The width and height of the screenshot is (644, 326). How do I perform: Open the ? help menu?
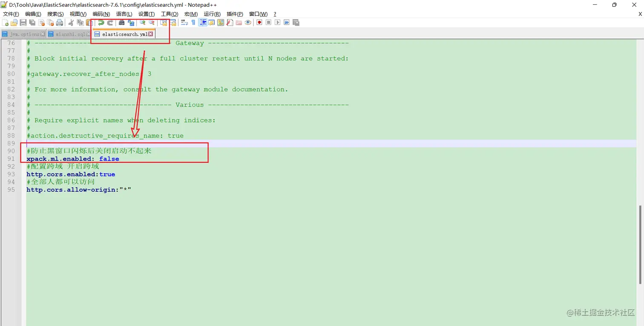[x=275, y=14]
